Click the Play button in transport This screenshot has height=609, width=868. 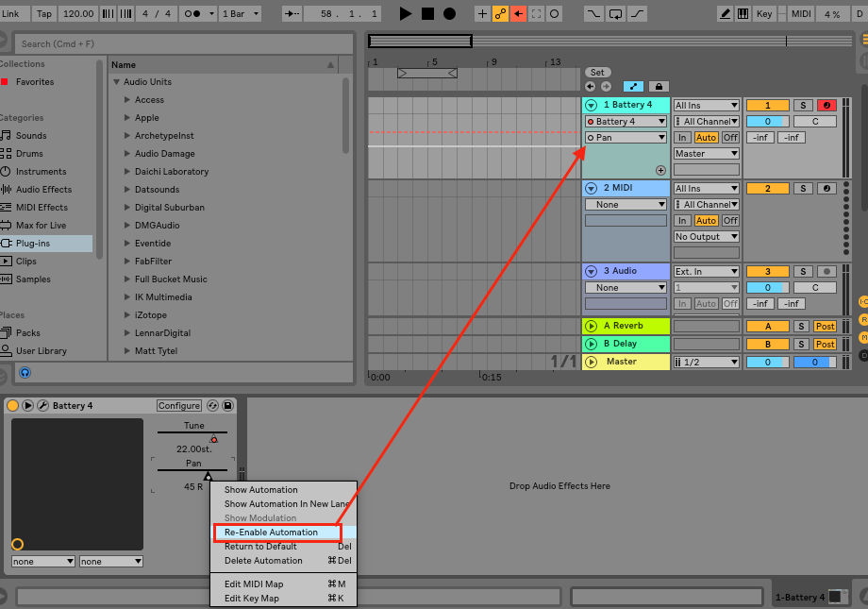[405, 14]
